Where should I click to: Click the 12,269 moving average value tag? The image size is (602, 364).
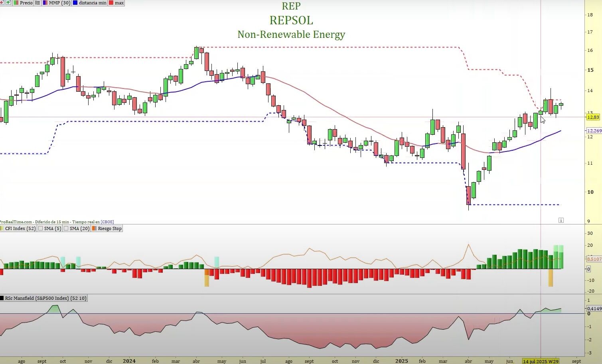coord(594,131)
